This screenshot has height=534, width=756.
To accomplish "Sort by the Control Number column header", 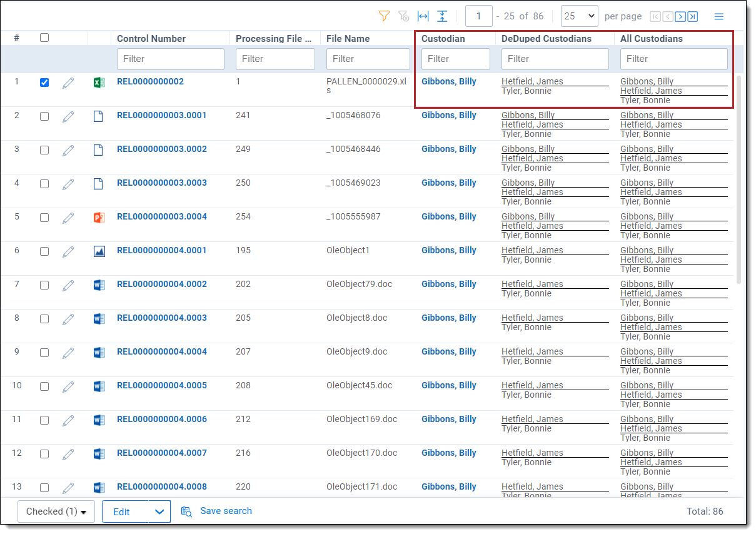I will coord(151,39).
